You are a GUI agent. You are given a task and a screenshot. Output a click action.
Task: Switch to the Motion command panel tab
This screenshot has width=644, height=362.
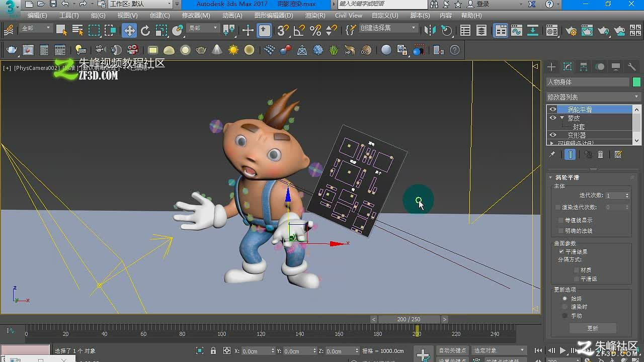(600, 67)
